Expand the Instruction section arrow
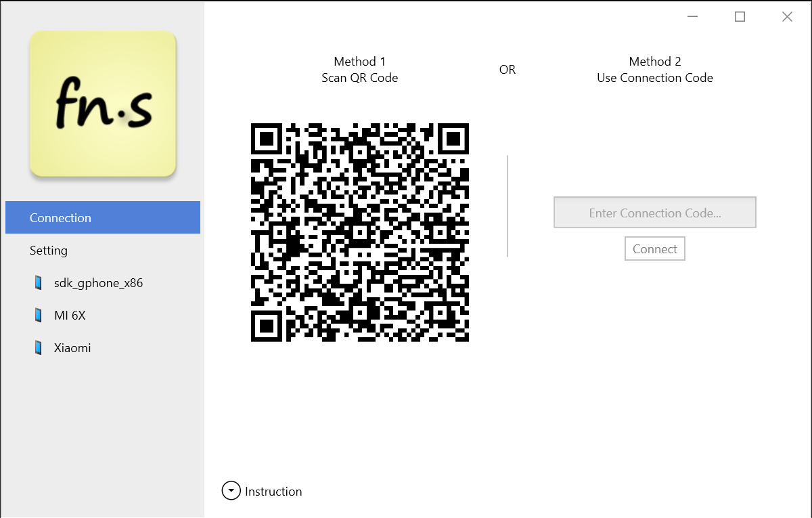This screenshot has width=812, height=518. click(231, 491)
